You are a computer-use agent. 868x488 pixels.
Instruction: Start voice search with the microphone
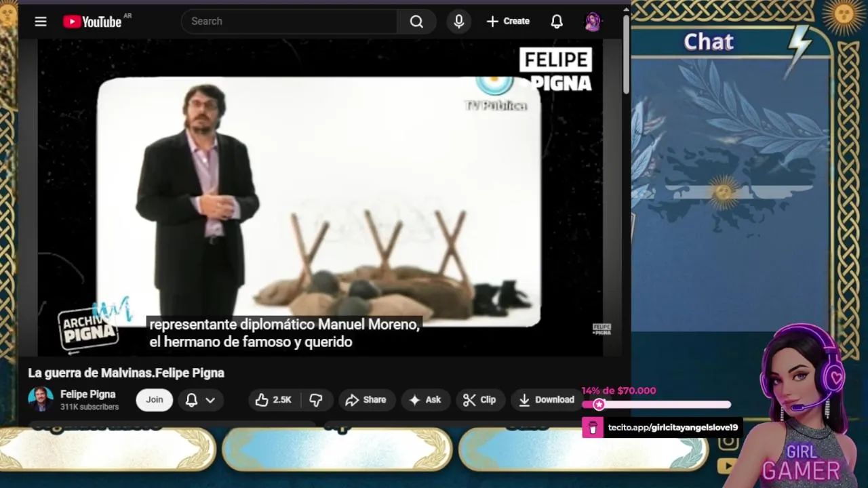pos(459,22)
